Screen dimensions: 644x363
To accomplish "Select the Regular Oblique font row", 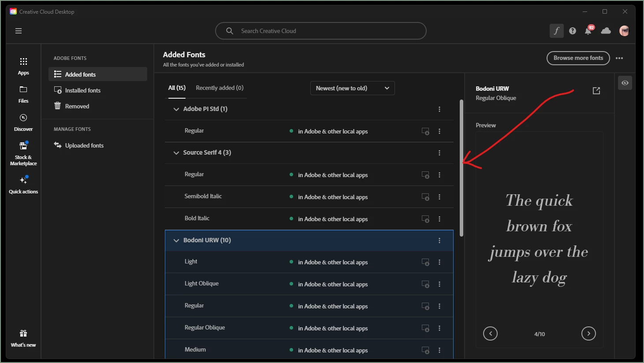I will pos(309,328).
